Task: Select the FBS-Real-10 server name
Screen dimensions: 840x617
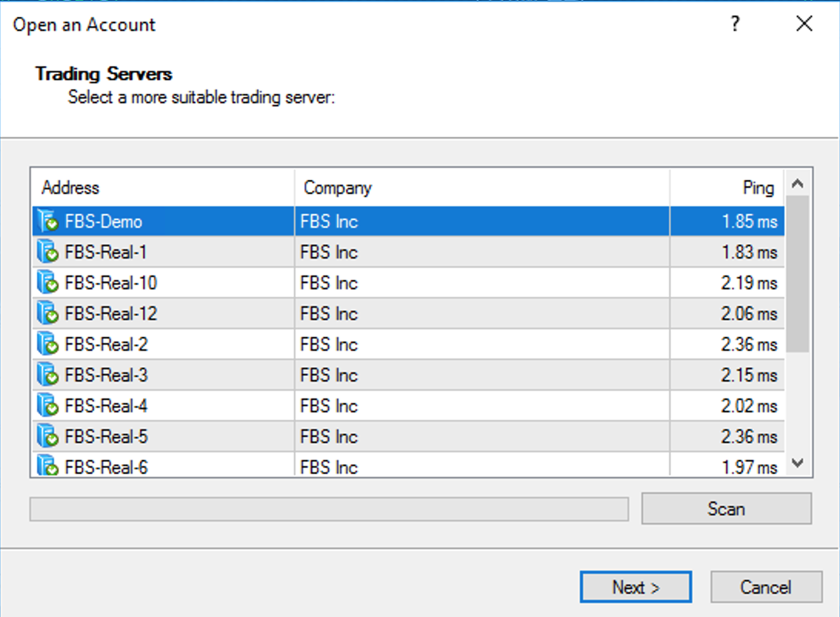Action: tap(111, 283)
